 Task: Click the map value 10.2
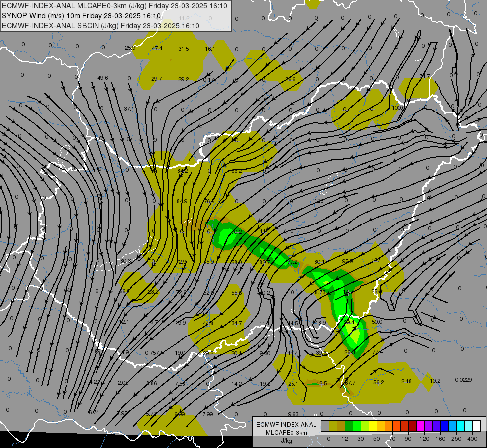click(x=435, y=381)
